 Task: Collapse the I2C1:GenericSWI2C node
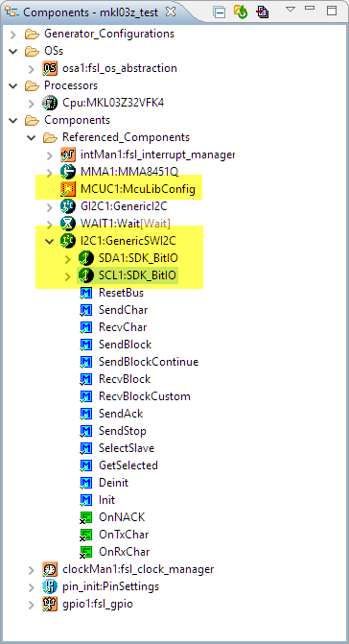pyautogui.click(x=50, y=241)
